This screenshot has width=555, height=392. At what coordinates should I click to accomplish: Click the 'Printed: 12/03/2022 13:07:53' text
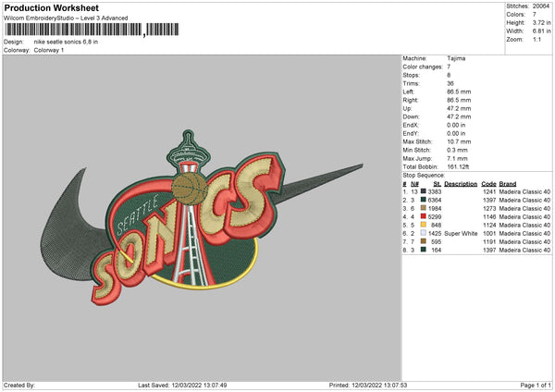click(x=368, y=385)
